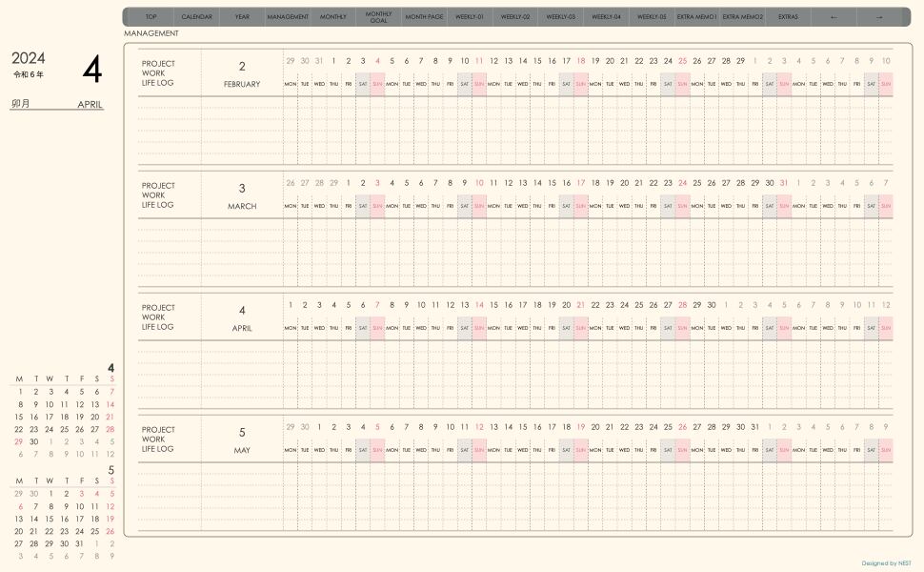
Task: Jump to the WEEKLY-01 tab
Action: point(470,16)
